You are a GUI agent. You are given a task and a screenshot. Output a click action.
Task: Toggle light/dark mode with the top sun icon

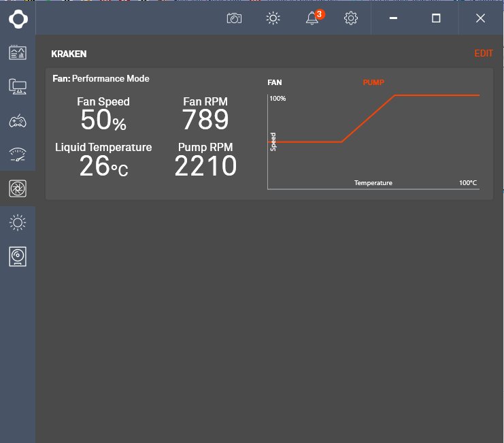coord(273,18)
